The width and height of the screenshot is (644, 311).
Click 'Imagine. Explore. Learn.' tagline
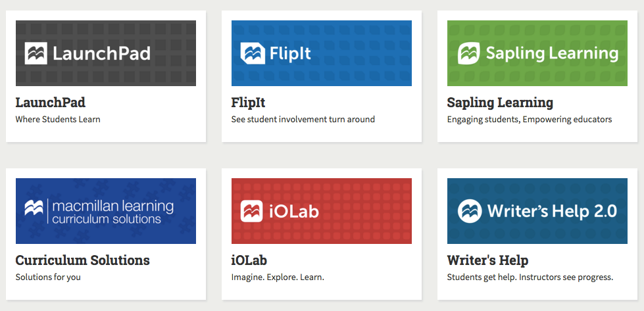[x=278, y=277]
